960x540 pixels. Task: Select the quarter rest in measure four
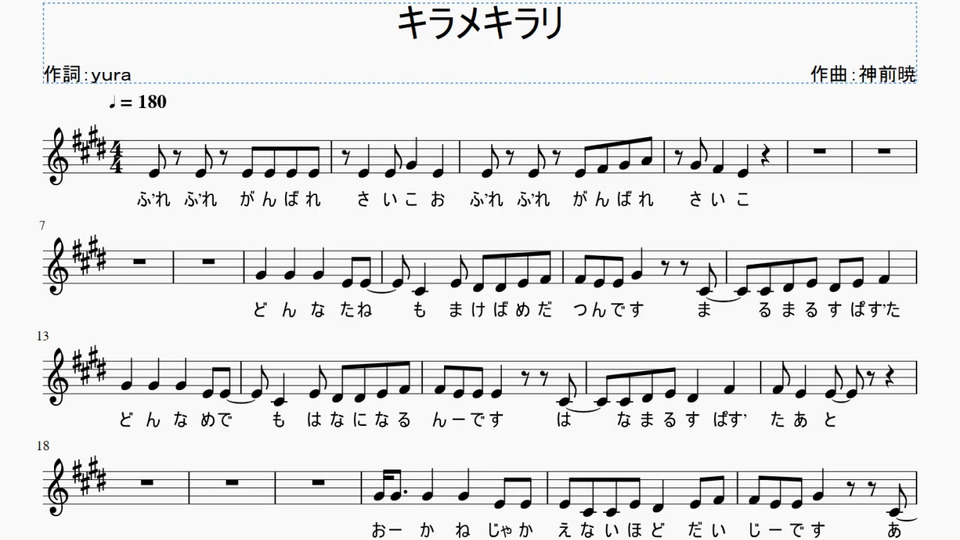765,156
